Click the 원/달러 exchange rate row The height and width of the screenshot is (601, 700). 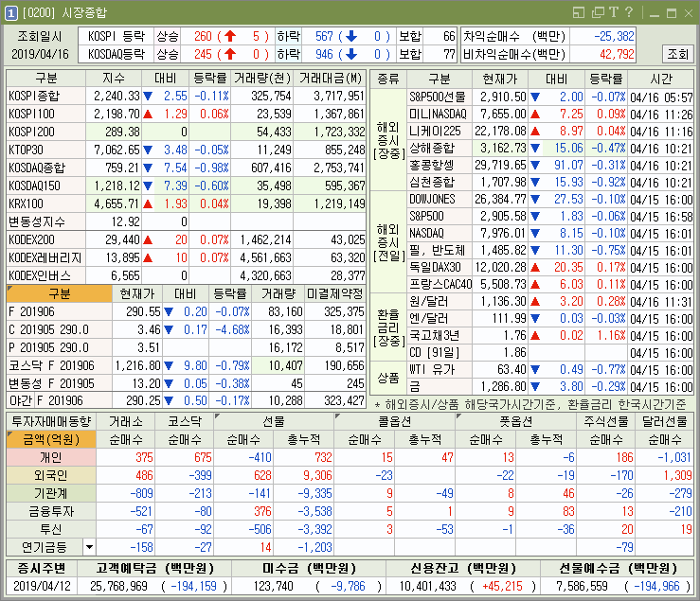[x=551, y=301]
